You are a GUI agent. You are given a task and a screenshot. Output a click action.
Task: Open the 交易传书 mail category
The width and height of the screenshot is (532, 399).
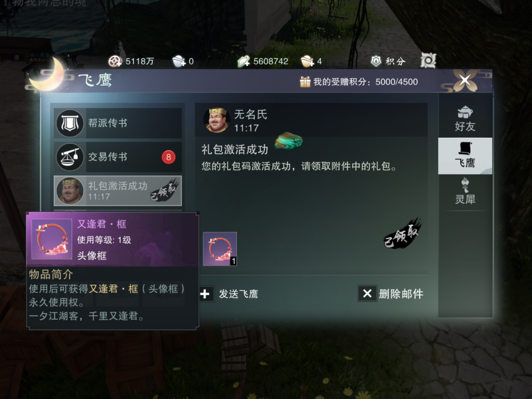(x=118, y=157)
